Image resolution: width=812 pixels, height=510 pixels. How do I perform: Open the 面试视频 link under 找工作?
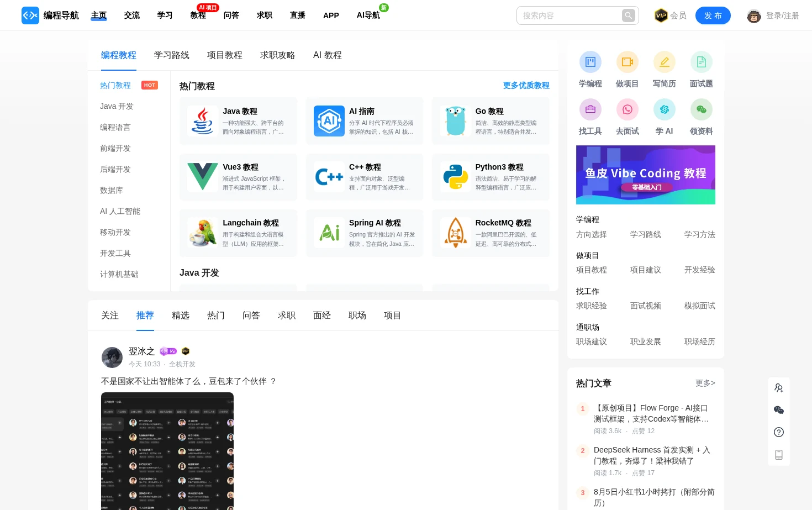point(646,306)
